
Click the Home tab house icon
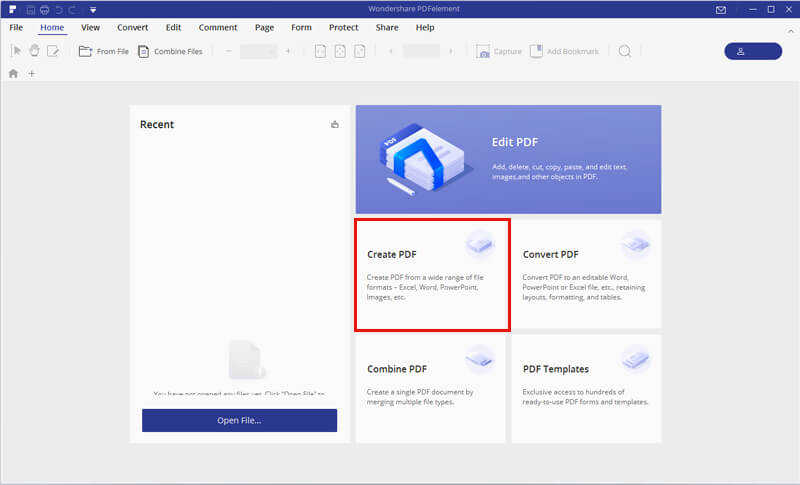13,73
